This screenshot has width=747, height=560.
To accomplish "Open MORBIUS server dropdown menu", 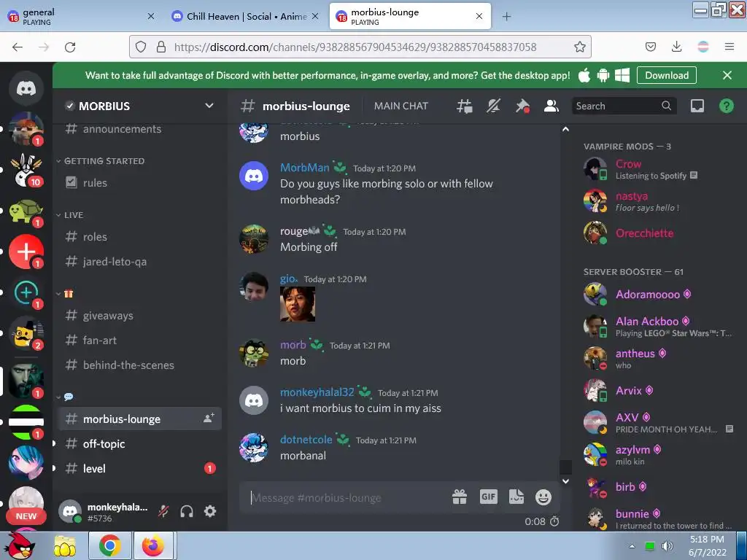I will click(209, 106).
